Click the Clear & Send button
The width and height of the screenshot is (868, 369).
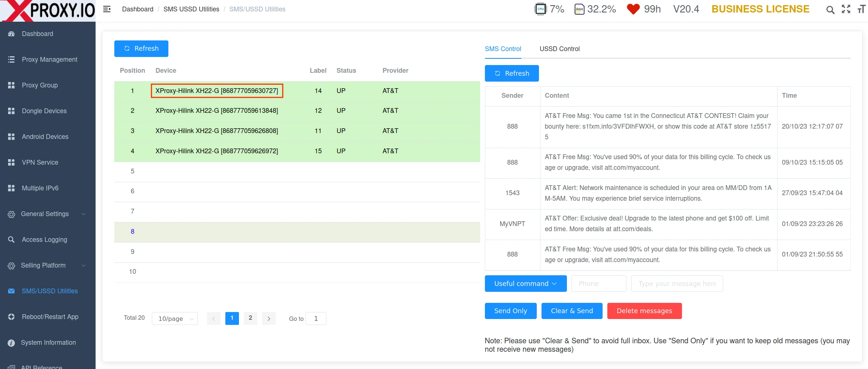point(572,311)
